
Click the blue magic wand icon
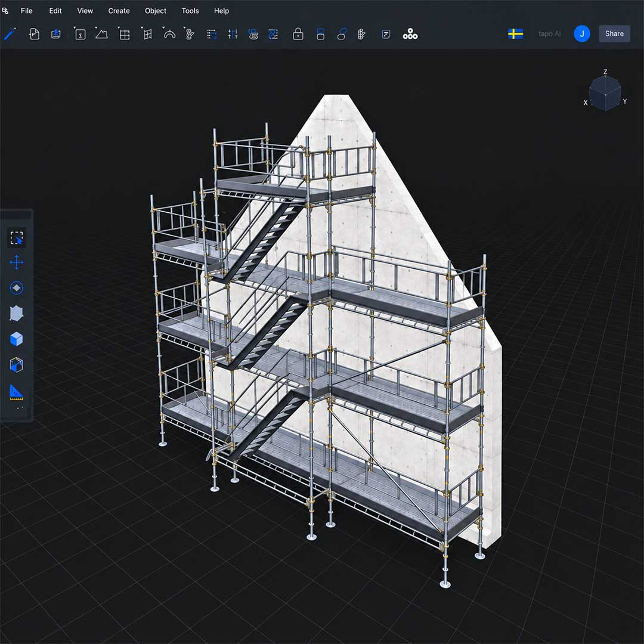10,33
